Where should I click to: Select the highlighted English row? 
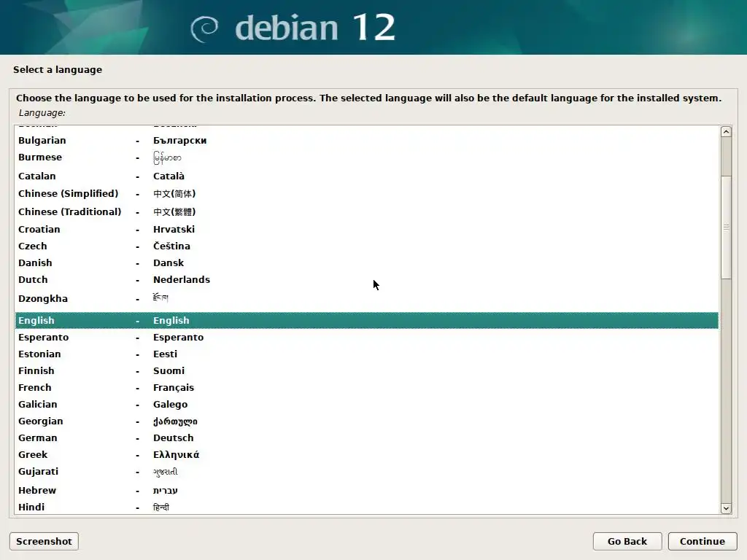click(366, 321)
